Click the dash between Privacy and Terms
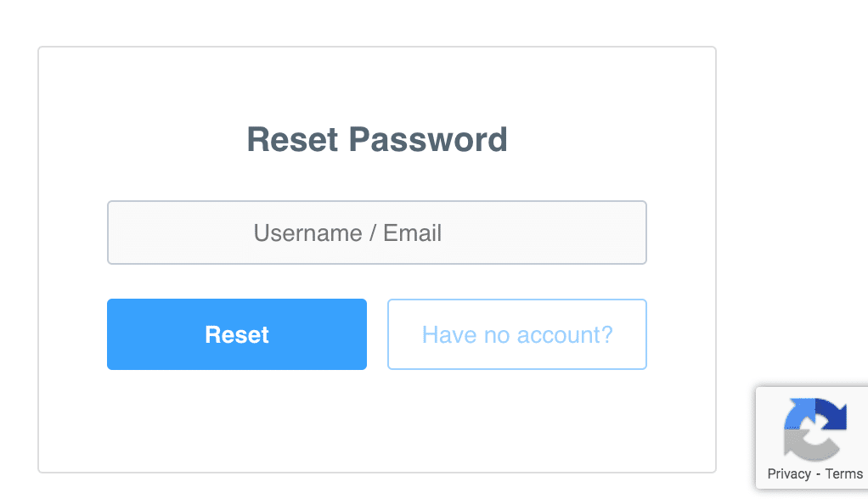Viewport: 868px width, 504px height. 818,474
